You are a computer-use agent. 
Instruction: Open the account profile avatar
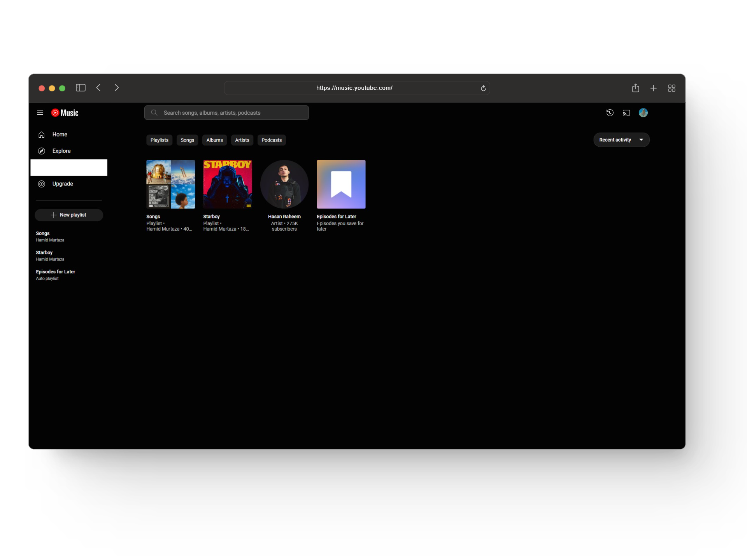(643, 113)
